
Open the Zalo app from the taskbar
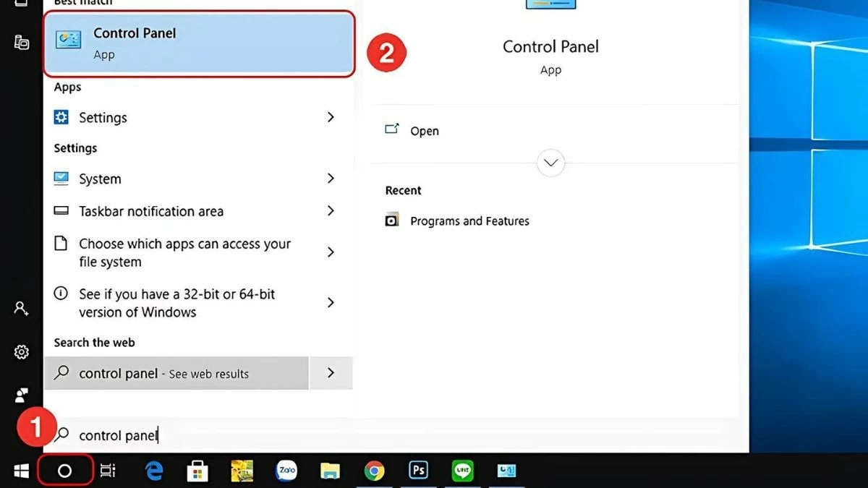[x=286, y=471]
